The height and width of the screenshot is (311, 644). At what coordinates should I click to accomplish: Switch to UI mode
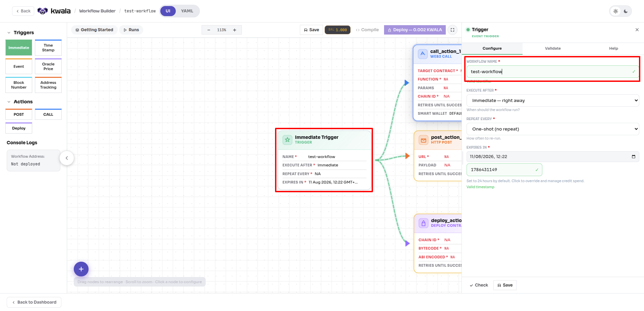click(x=168, y=11)
